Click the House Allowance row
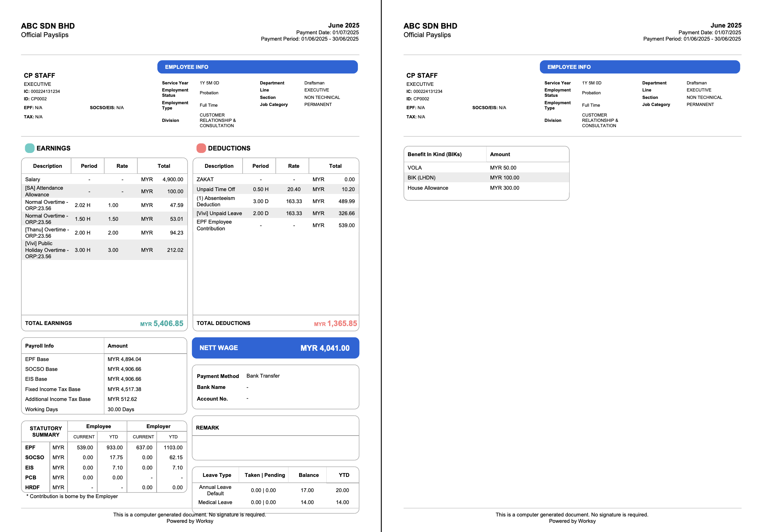 point(486,188)
